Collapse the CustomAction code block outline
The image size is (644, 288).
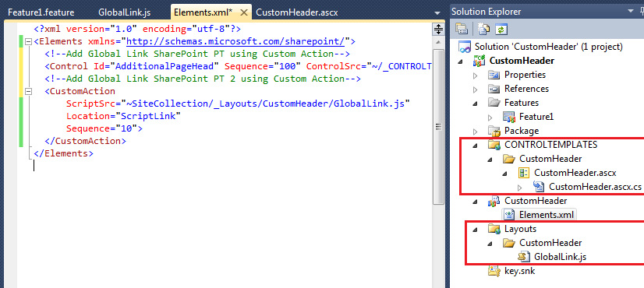pyautogui.click(x=28, y=92)
